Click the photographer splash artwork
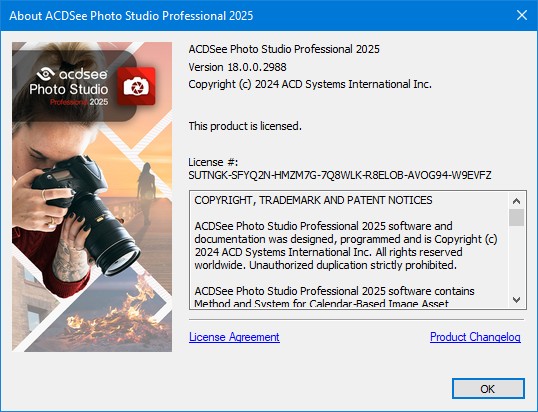Screen dimensions: 538x412 pos(92,197)
